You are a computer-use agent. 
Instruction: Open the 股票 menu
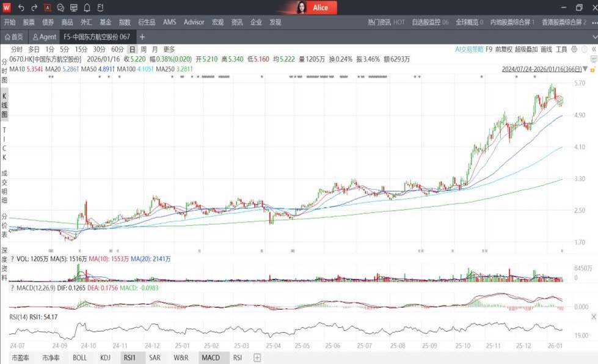tap(29, 22)
